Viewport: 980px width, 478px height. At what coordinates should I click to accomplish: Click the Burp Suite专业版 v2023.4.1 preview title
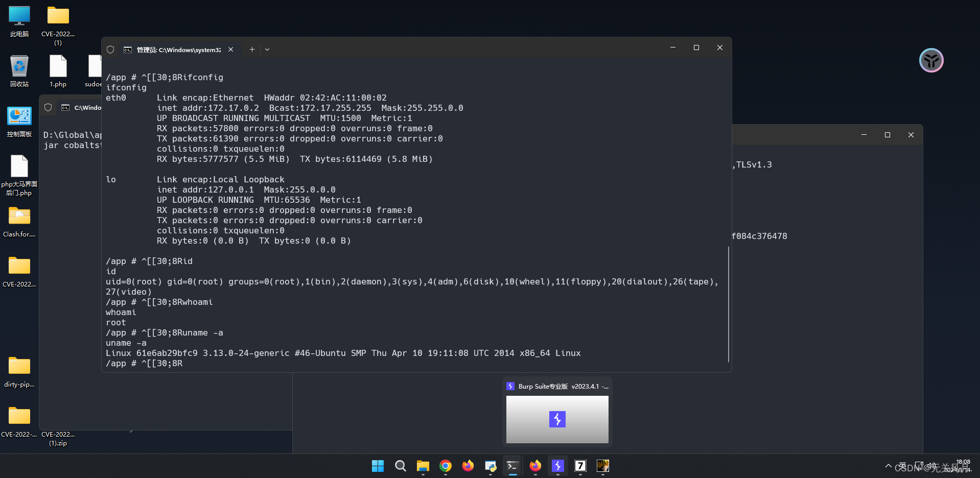(x=563, y=387)
